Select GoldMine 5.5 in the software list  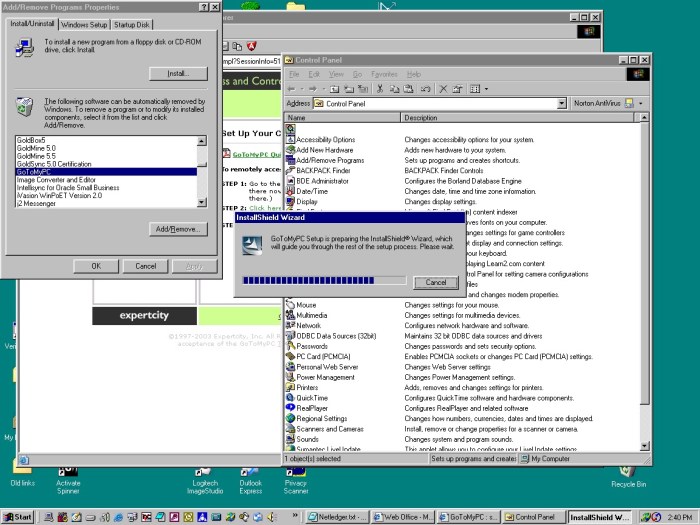point(106,156)
